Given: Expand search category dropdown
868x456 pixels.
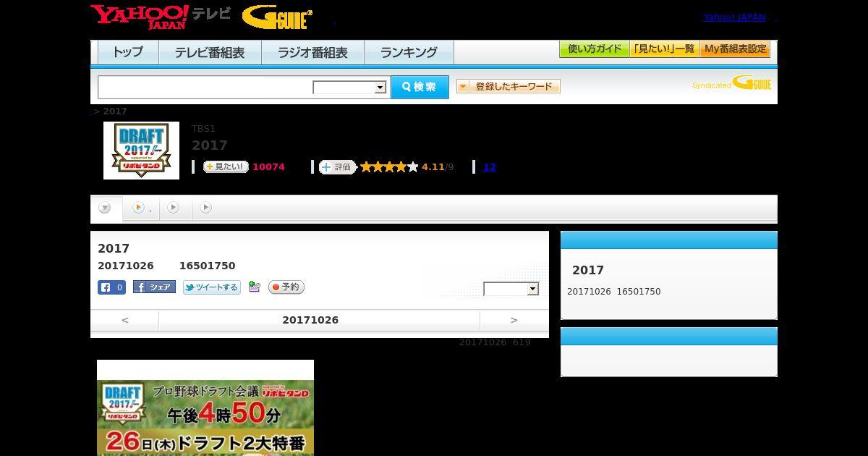Looking at the screenshot, I should 349,88.
